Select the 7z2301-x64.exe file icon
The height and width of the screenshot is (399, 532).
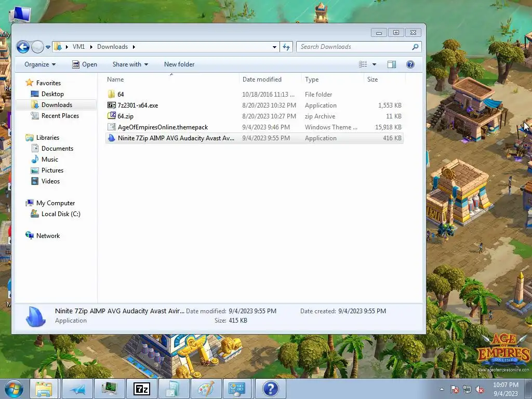click(111, 105)
